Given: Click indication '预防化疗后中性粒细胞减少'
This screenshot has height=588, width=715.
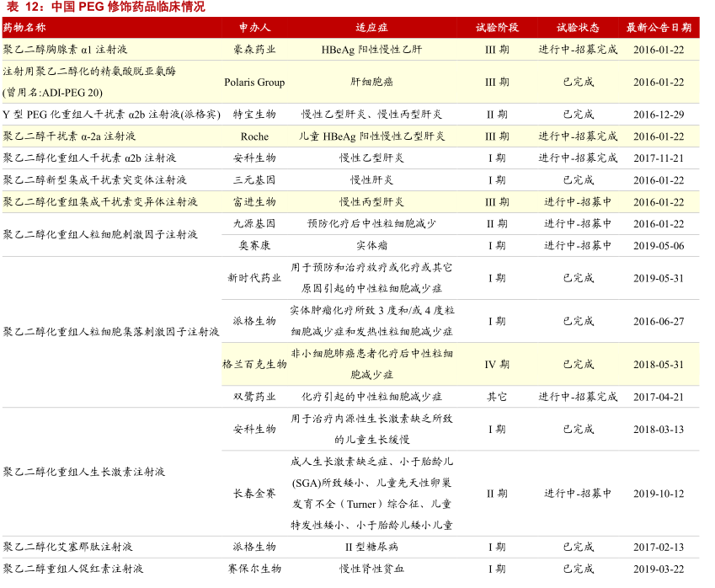Looking at the screenshot, I should tap(371, 223).
